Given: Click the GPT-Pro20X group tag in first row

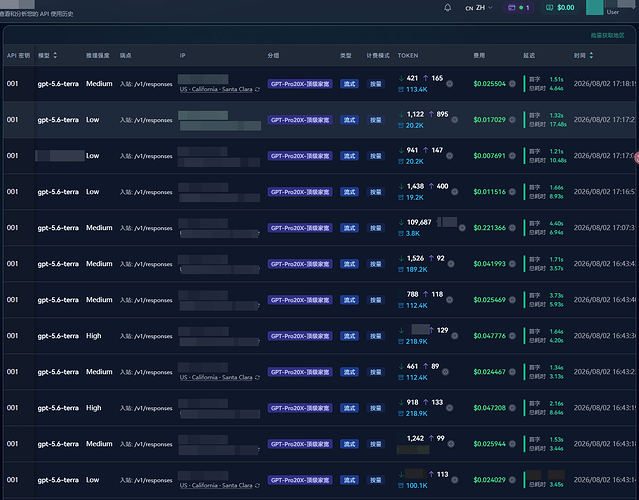Looking at the screenshot, I should [300, 84].
